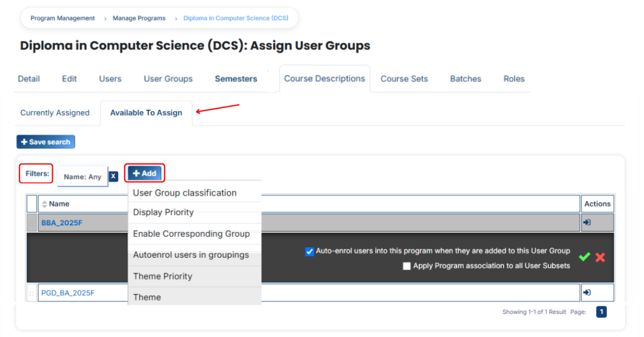Confirm assignment with the green checkmark
The width and height of the screenshot is (644, 337).
click(x=584, y=257)
